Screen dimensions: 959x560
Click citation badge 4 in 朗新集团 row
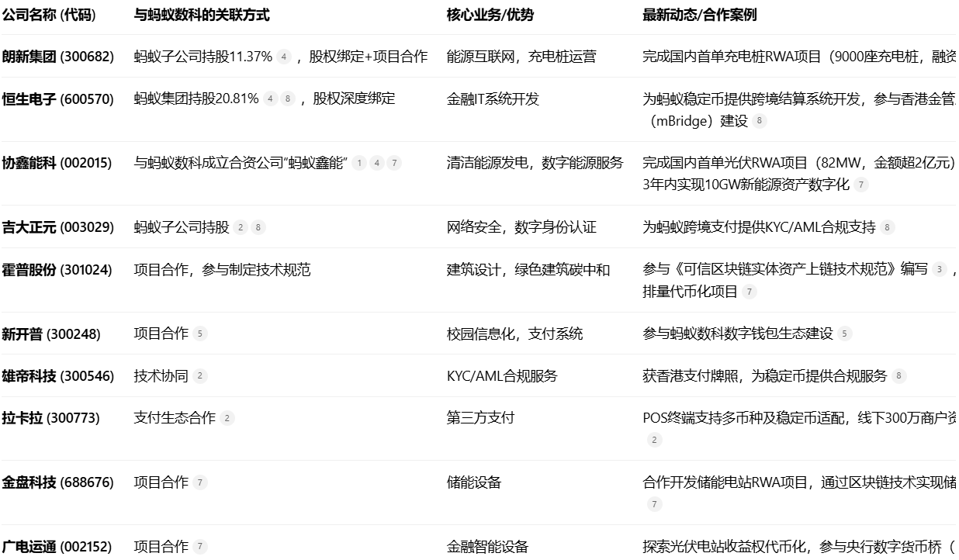[285, 57]
